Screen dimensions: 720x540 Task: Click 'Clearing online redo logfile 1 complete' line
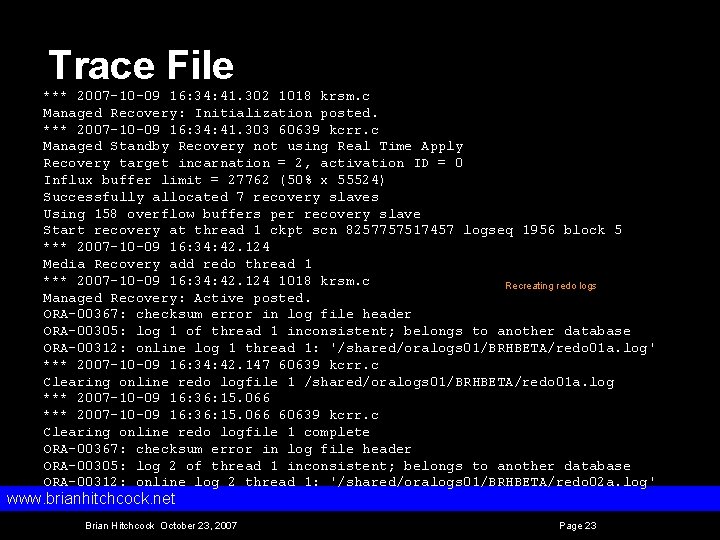pos(206,432)
